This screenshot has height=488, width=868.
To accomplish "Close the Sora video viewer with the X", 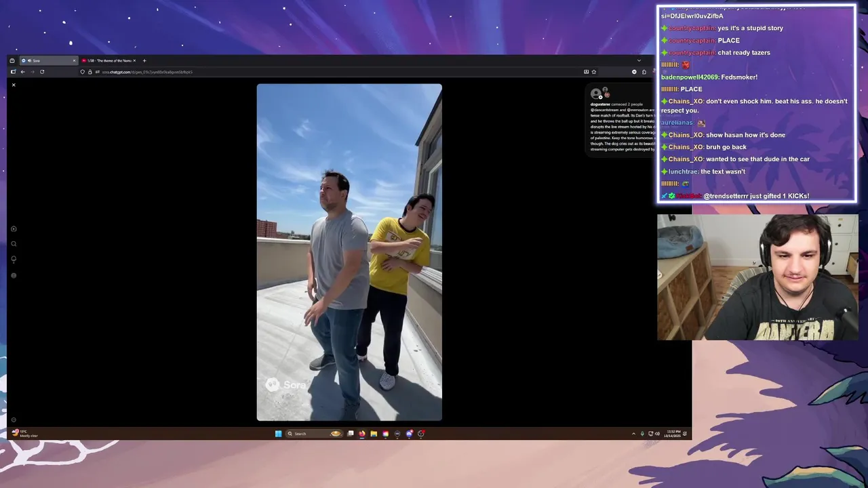I will [14, 85].
